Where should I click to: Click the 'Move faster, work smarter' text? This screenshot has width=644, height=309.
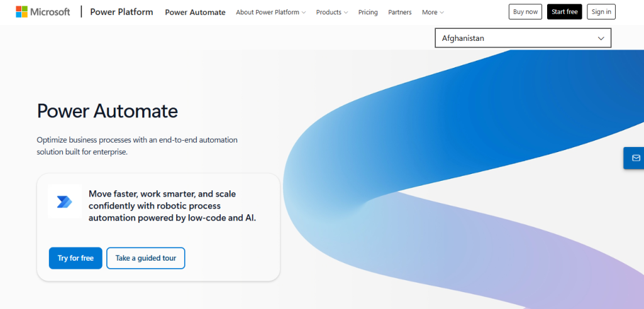(x=172, y=205)
